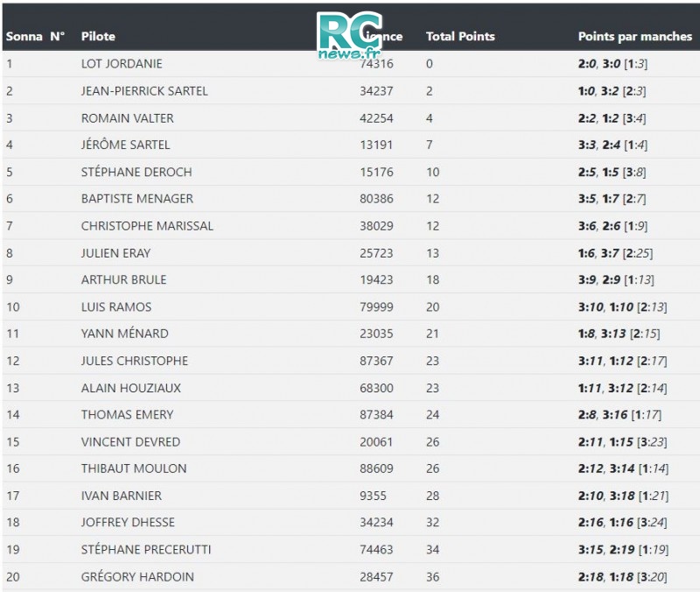The height and width of the screenshot is (592, 700).
Task: Select JOFFREY DHESSE pilot entry
Action: click(128, 522)
